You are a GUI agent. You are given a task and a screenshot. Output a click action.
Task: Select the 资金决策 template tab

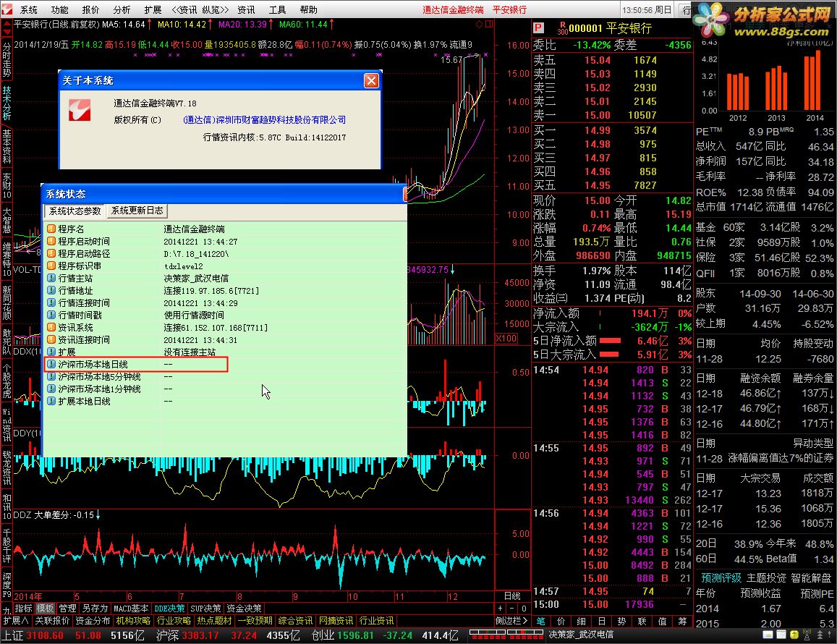pos(244,609)
